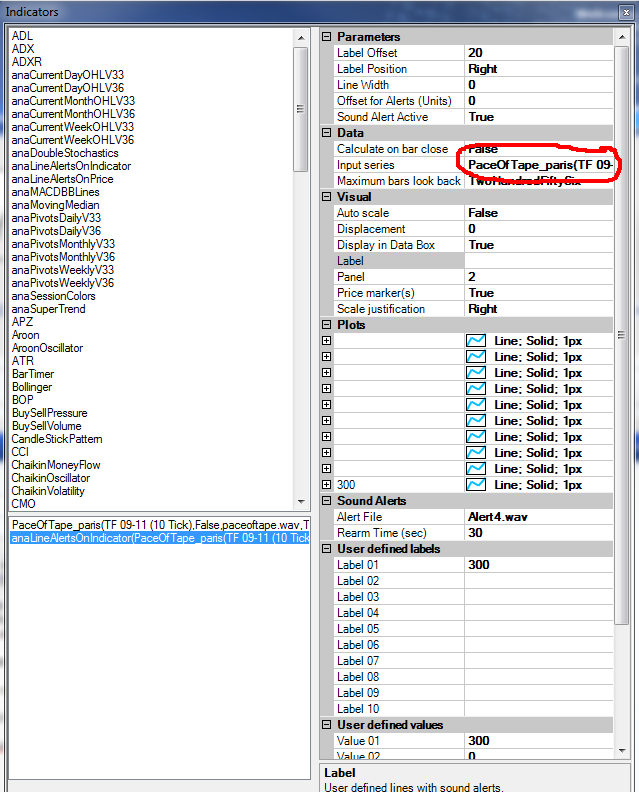Collapse the Data section
The image size is (639, 792).
point(327,133)
